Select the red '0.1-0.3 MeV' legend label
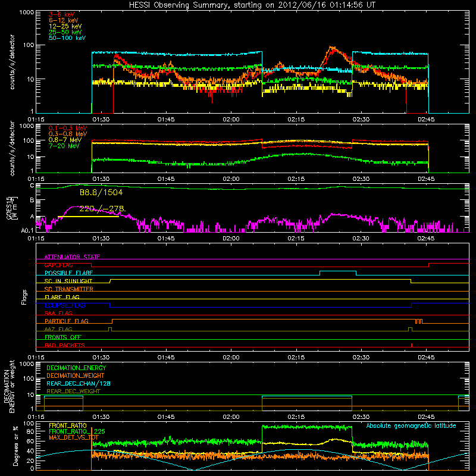The image size is (476, 476). (x=68, y=128)
